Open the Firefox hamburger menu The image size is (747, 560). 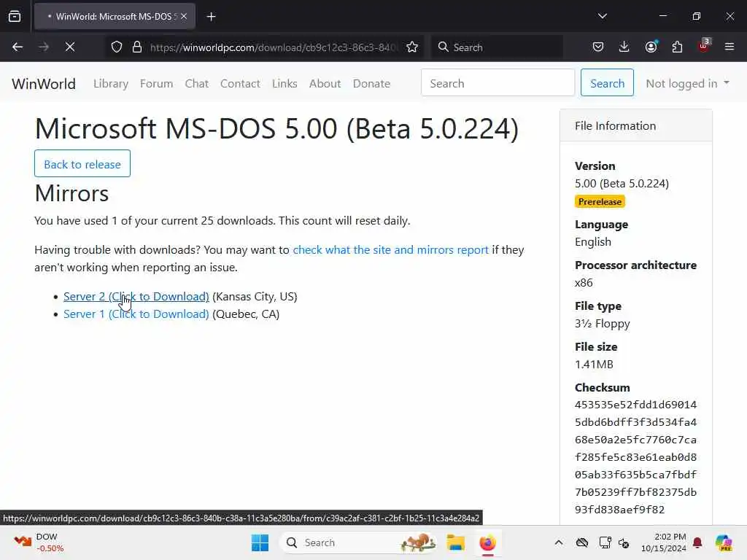coord(729,47)
